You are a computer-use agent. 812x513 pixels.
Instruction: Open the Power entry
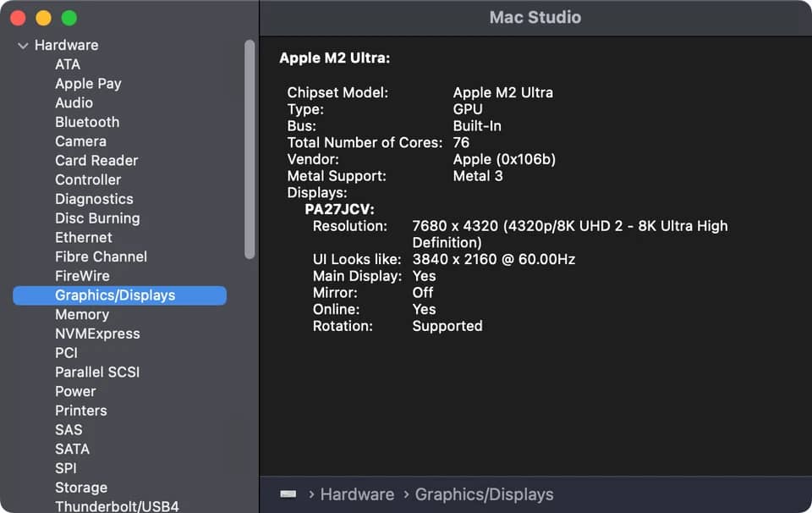pos(75,391)
